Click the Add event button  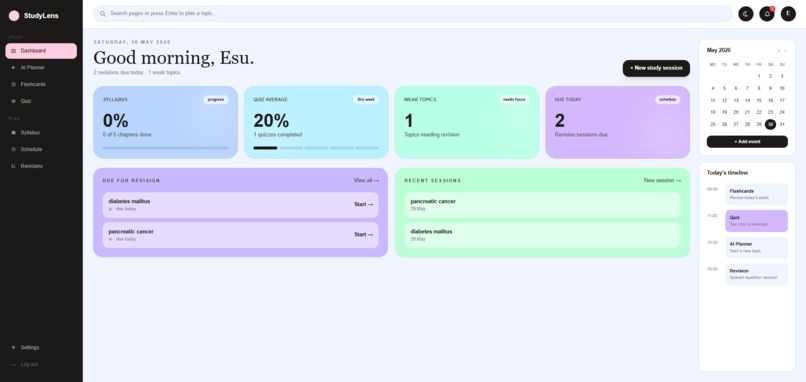[747, 141]
